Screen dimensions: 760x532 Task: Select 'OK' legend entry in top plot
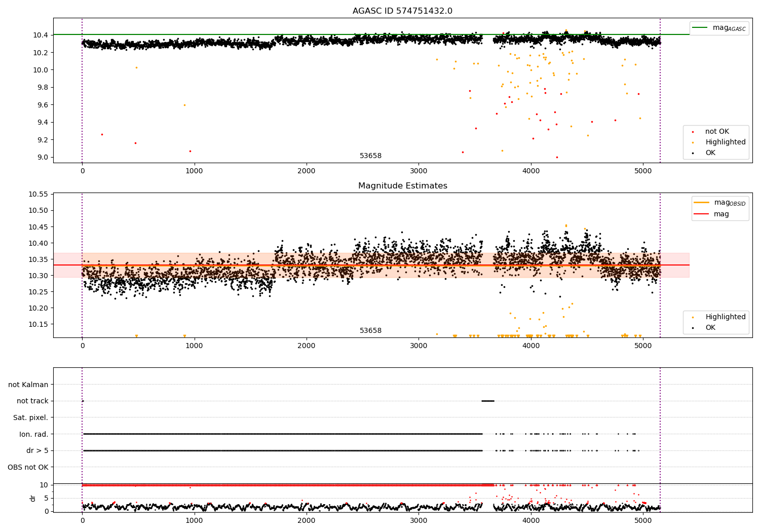pyautogui.click(x=710, y=153)
